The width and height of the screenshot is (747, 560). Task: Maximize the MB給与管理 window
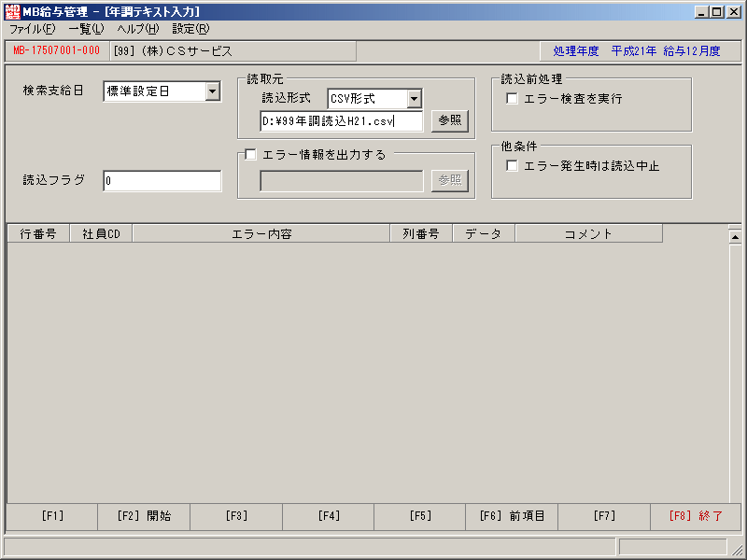(716, 12)
